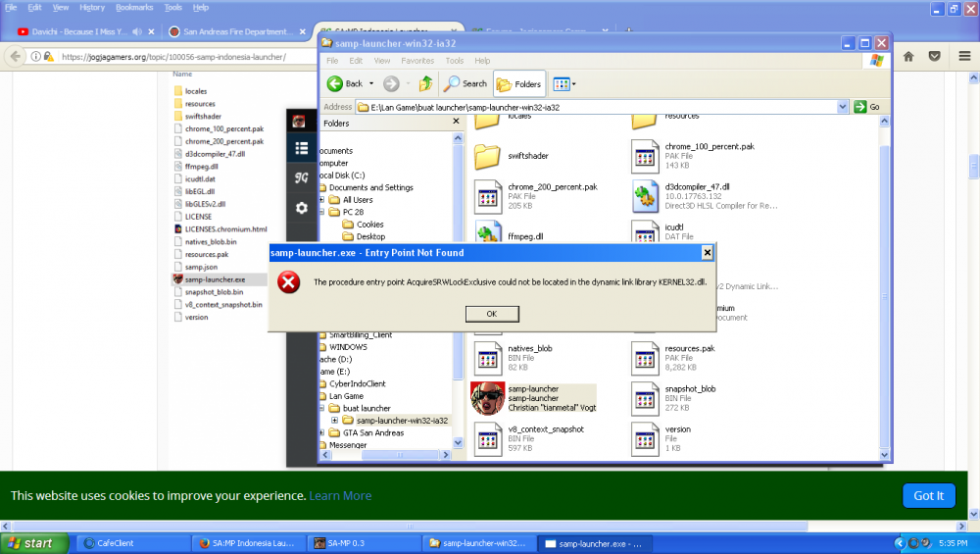The height and width of the screenshot is (554, 980).
Task: Open the browser hamburger menu
Action: pos(964,56)
